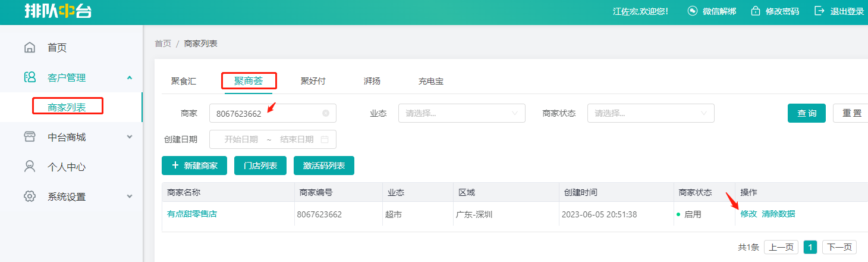
Task: Click the WeChat icon beside 微信解绑
Action: [693, 11]
